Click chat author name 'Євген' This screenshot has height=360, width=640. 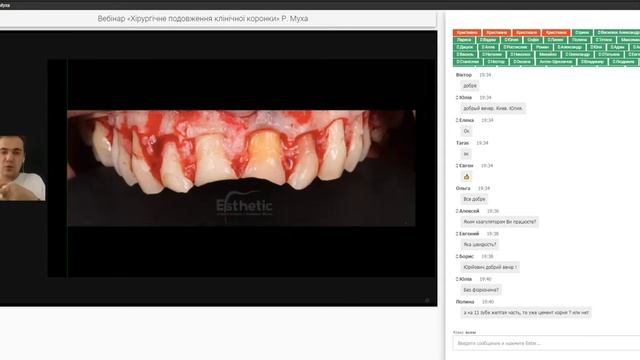click(x=466, y=165)
